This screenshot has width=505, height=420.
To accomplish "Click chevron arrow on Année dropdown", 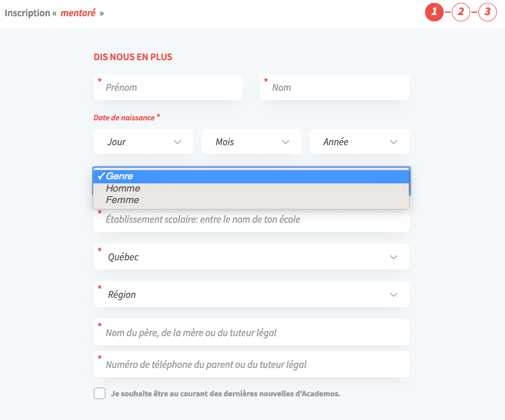I will (394, 142).
